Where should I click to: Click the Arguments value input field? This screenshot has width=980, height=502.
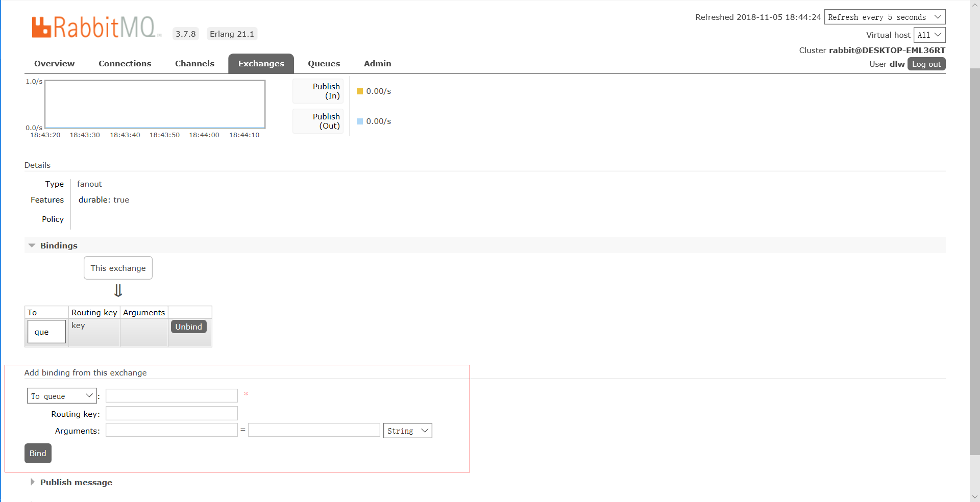[314, 430]
